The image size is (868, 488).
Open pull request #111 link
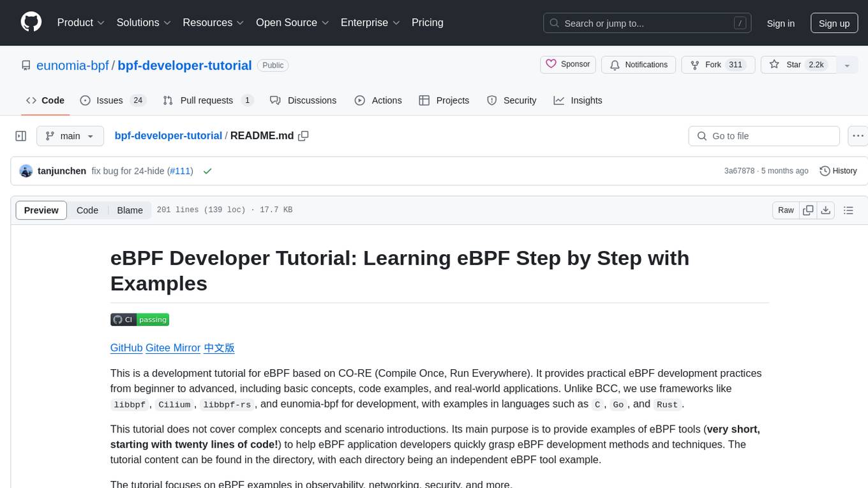pyautogui.click(x=181, y=171)
